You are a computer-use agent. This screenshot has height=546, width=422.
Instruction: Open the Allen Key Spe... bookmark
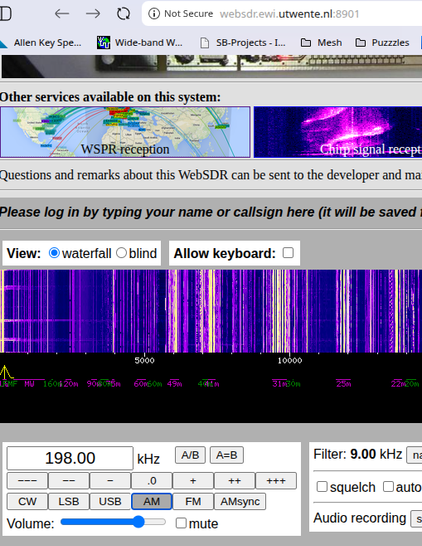point(42,43)
